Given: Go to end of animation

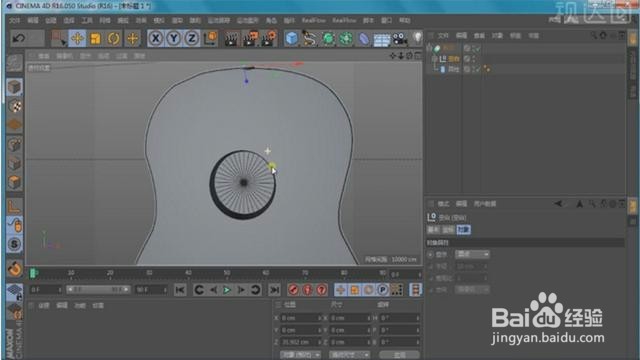Looking at the screenshot, I should tap(274, 290).
